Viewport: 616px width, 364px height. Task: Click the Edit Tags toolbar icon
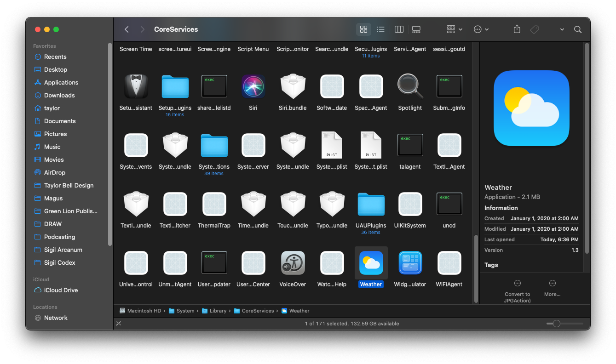(x=535, y=29)
